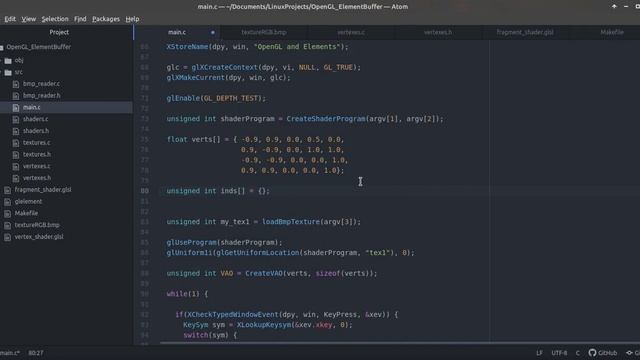This screenshot has height=360, width=640.
Task: Click the file icon beside fragment_shader.glsl in tree
Action: point(7,190)
